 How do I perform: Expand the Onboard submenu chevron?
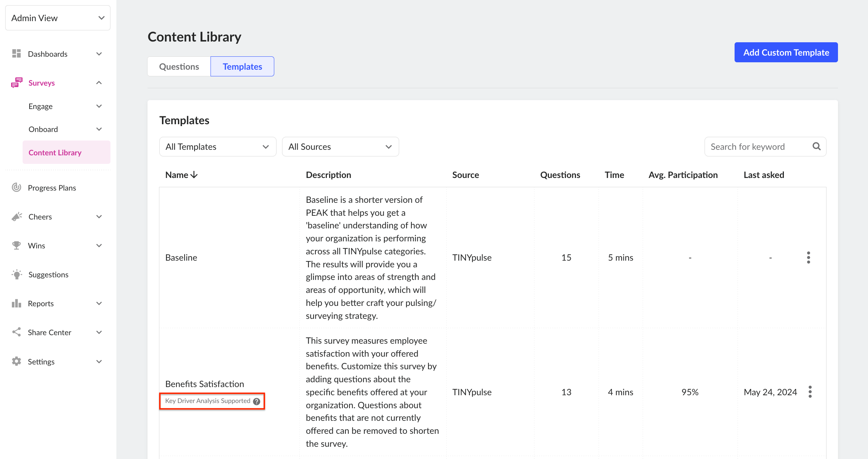click(x=99, y=129)
